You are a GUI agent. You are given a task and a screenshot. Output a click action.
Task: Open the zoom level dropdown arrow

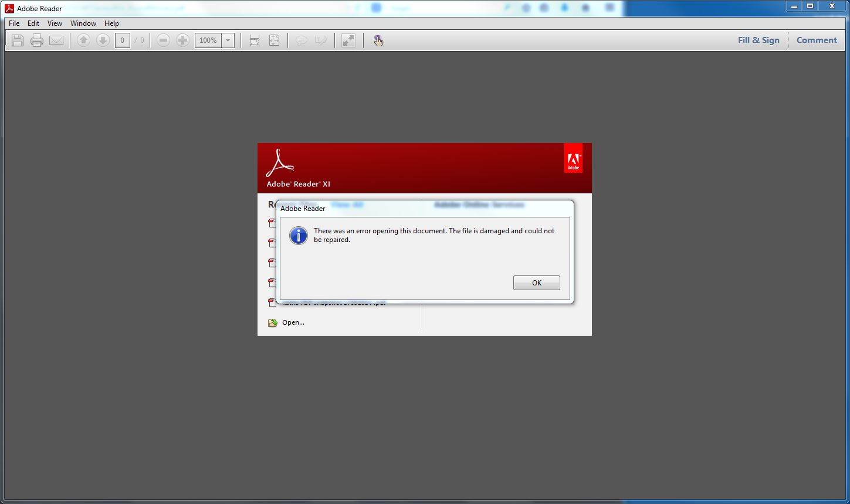(228, 40)
